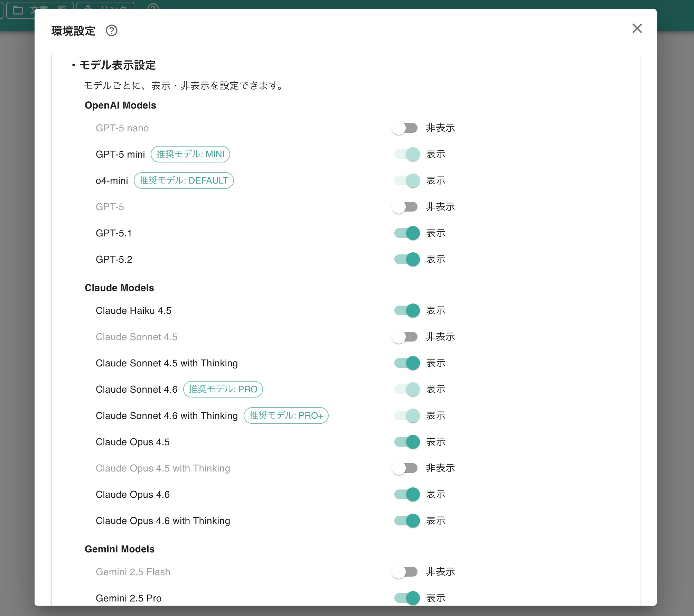Image resolution: width=694 pixels, height=616 pixels.
Task: Click the GPT-5.1 model name
Action: [114, 233]
